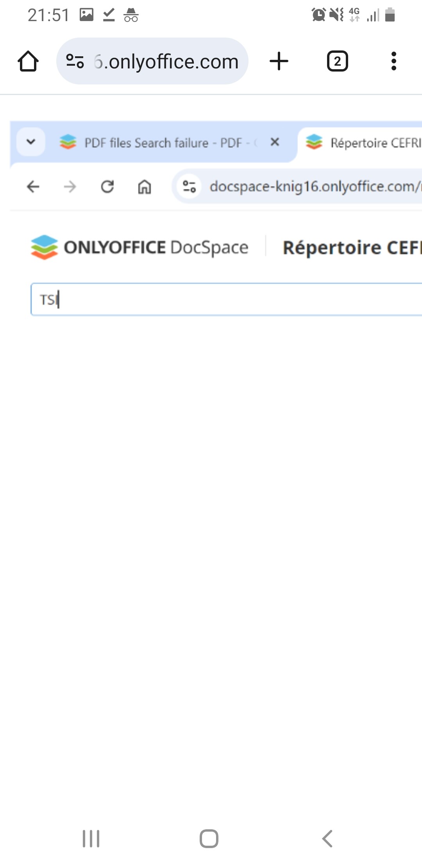Select the PDF files Search failure tab
Viewport: 422px width, 868px height.
point(156,143)
